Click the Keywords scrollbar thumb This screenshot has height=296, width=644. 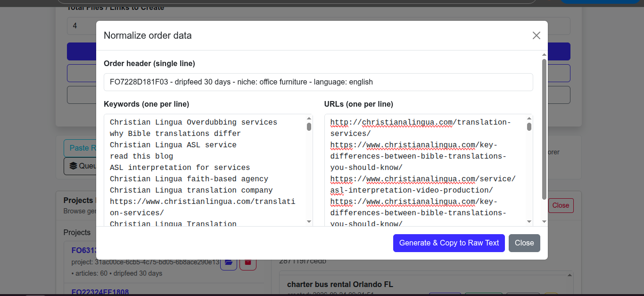[x=309, y=127]
